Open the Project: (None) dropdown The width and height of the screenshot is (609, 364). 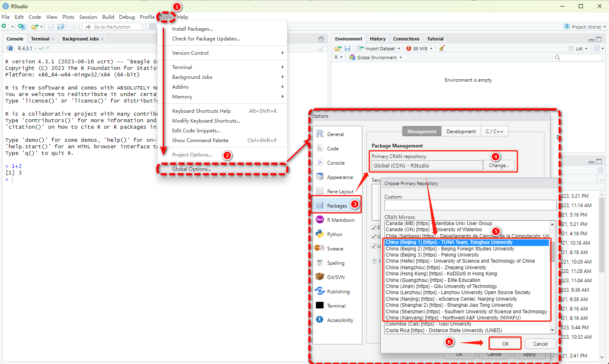(584, 27)
